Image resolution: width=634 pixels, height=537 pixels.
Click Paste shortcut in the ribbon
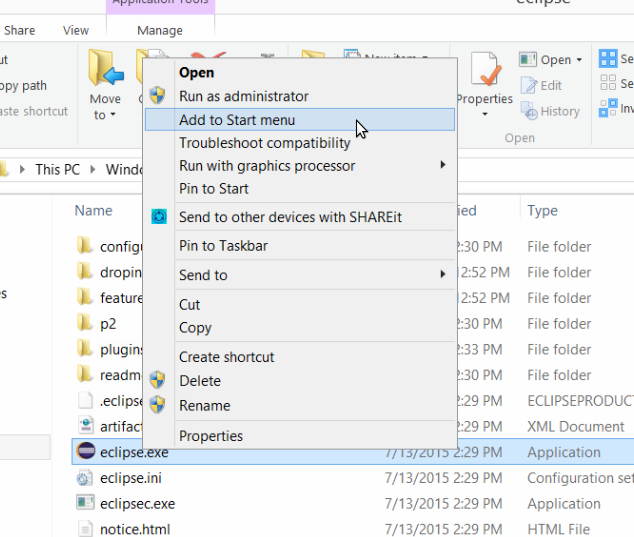coord(34,111)
